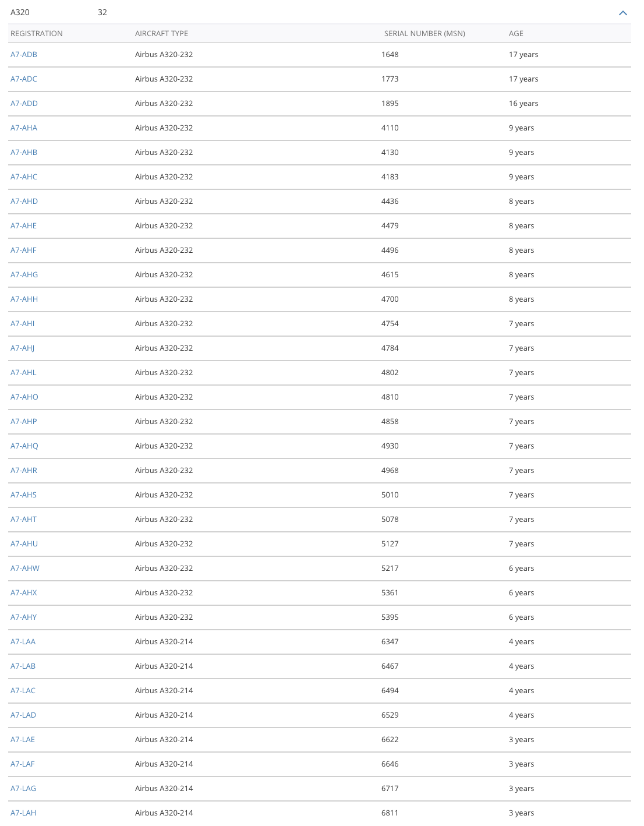Collapse the A320 section chevron
This screenshot has height=826, width=644.
coord(622,13)
